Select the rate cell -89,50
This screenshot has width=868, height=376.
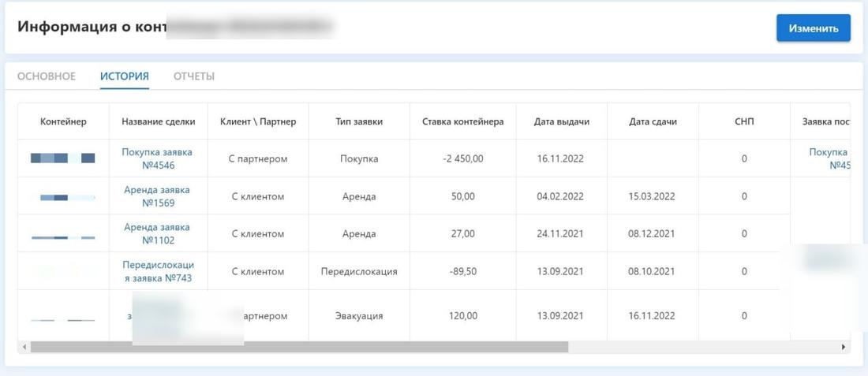point(462,271)
